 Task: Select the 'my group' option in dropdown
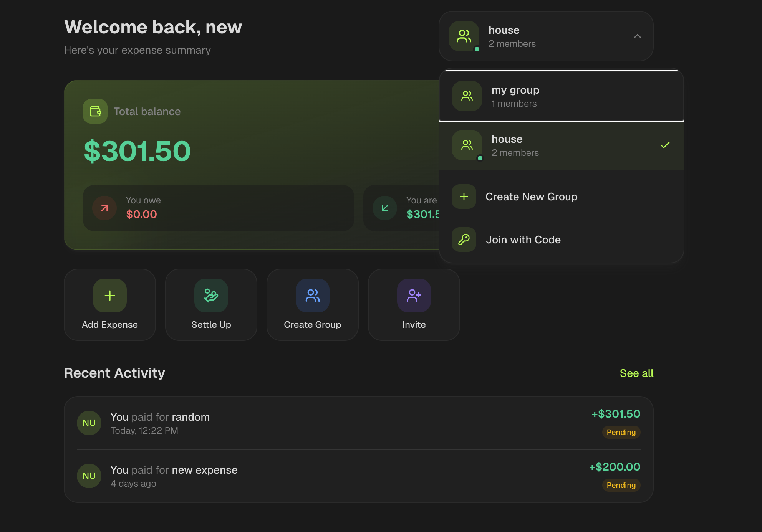tap(561, 96)
